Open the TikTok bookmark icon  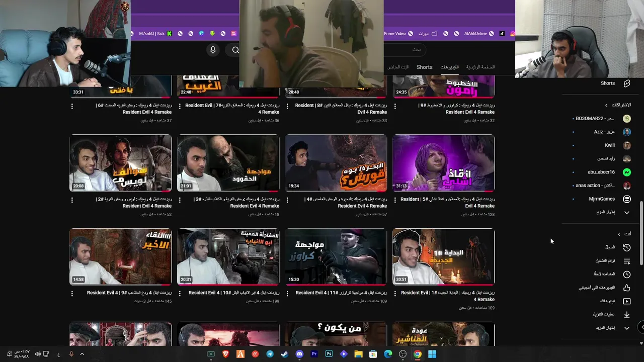click(x=502, y=34)
